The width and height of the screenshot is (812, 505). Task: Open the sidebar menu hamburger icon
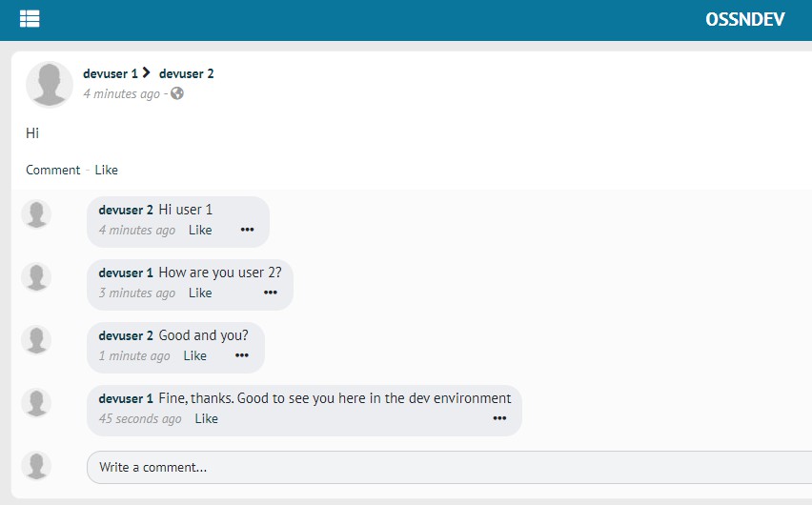(x=30, y=19)
